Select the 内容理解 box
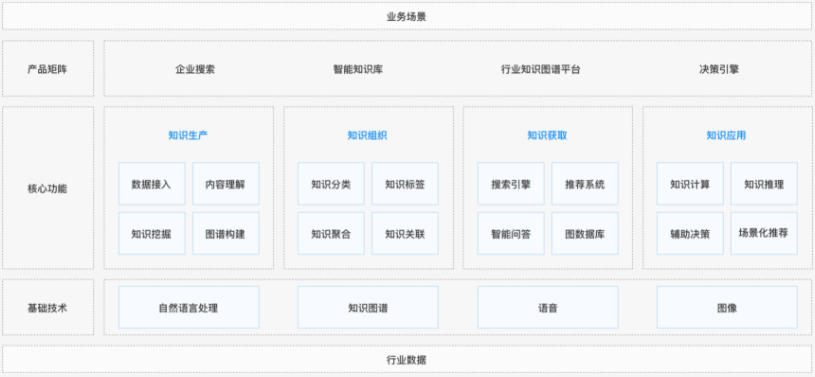Image resolution: width=815 pixels, height=377 pixels. [x=226, y=184]
